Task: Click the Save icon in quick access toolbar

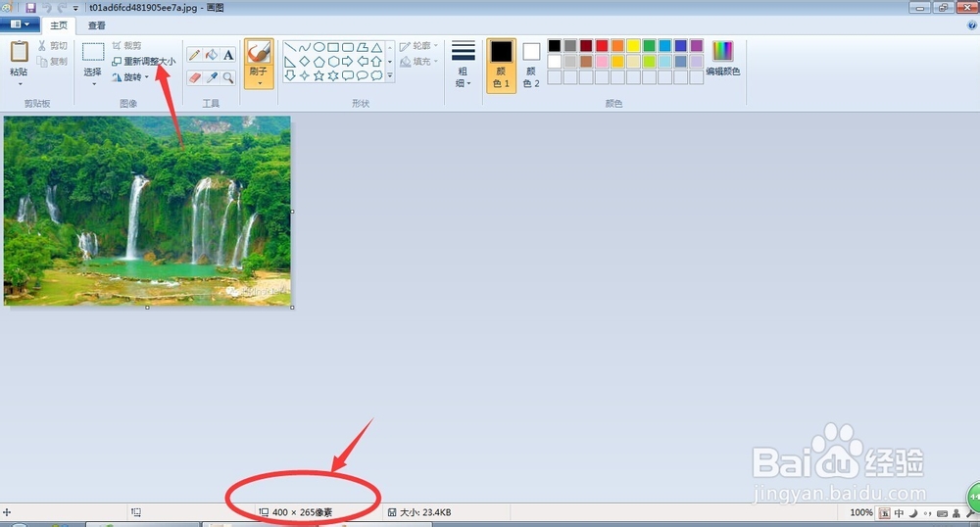Action: pyautogui.click(x=30, y=8)
